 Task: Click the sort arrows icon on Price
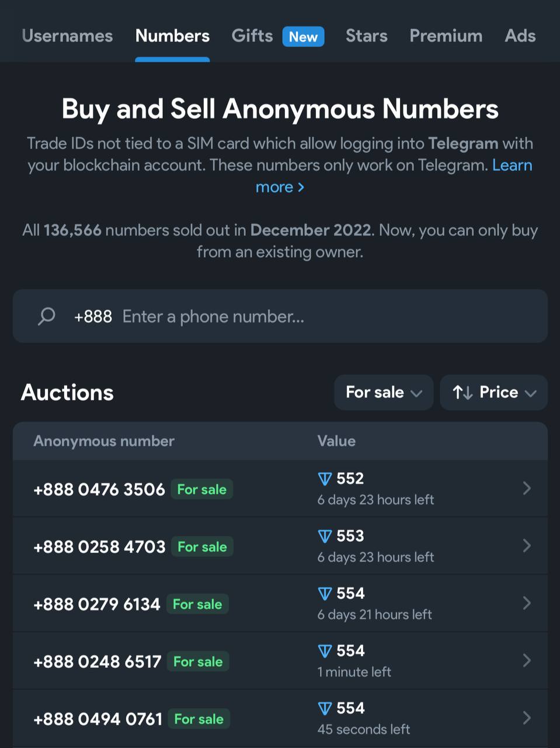coord(462,392)
